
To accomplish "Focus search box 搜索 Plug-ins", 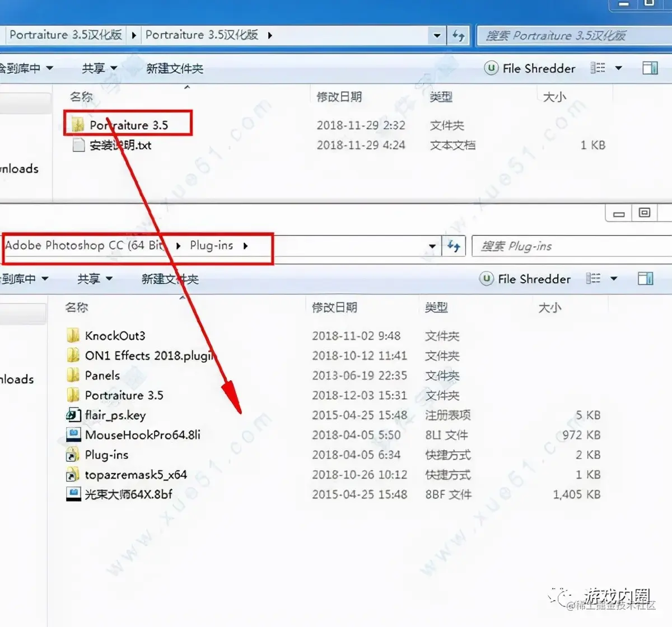I will click(x=571, y=246).
